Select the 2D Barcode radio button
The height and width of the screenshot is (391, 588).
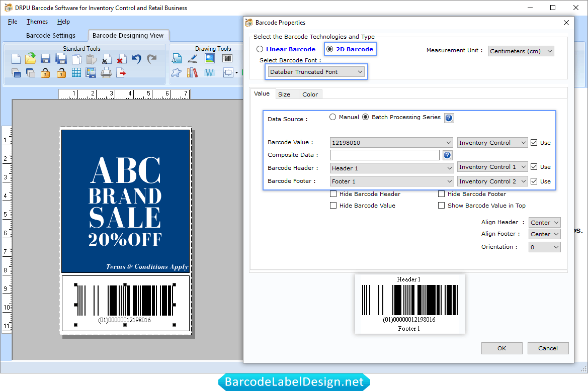(329, 49)
